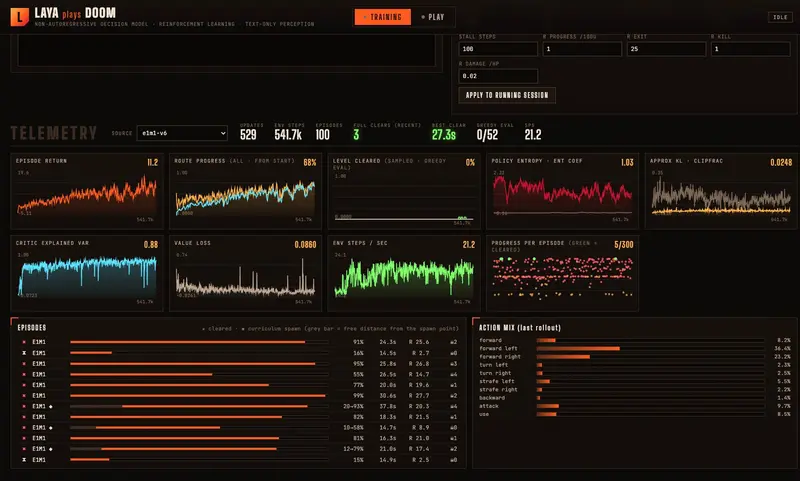Click the backward action label

(x=492, y=398)
